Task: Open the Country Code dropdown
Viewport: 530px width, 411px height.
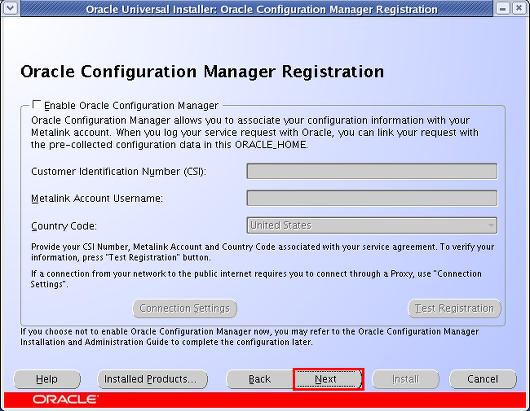Action: pos(372,225)
